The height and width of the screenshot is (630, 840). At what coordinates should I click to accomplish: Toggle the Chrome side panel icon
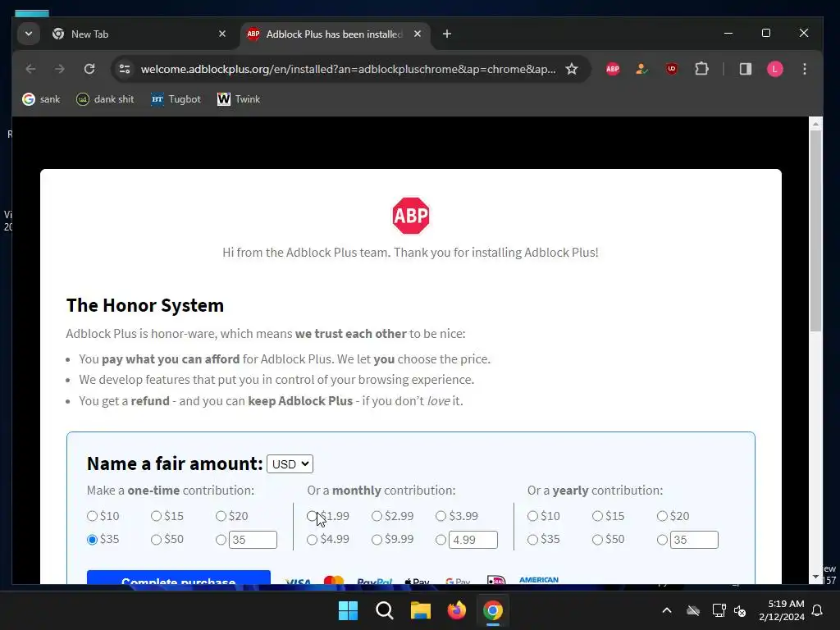point(745,69)
